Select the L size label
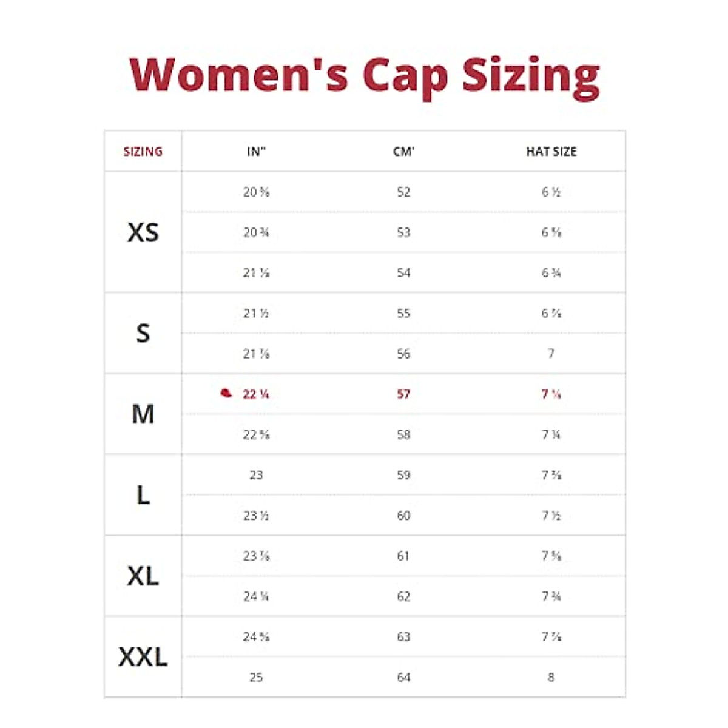728x728 pixels. [143, 495]
